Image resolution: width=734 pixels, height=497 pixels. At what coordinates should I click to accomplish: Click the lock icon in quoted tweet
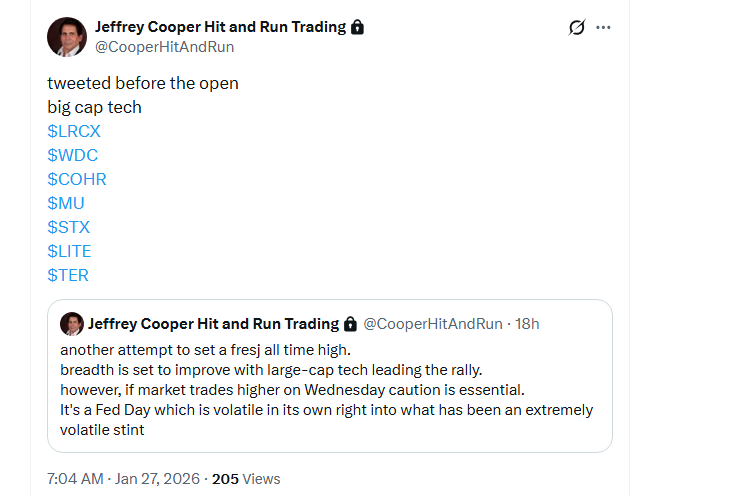click(x=350, y=324)
